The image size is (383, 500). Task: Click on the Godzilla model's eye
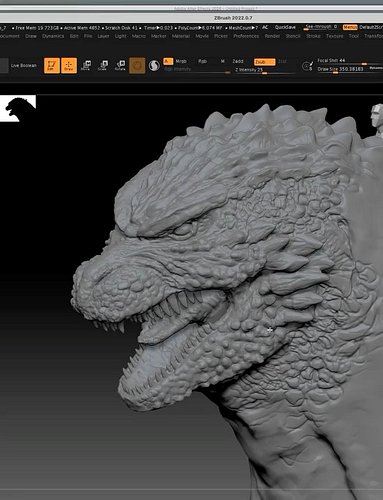184,229
